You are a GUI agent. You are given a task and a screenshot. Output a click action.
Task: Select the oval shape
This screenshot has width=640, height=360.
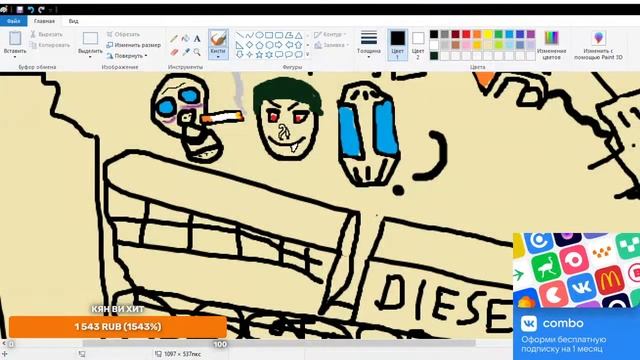tap(260, 36)
